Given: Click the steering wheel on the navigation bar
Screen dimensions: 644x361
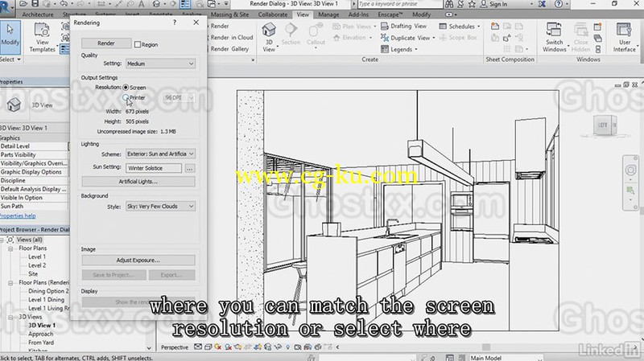Looking at the screenshot, I should click(630, 170).
